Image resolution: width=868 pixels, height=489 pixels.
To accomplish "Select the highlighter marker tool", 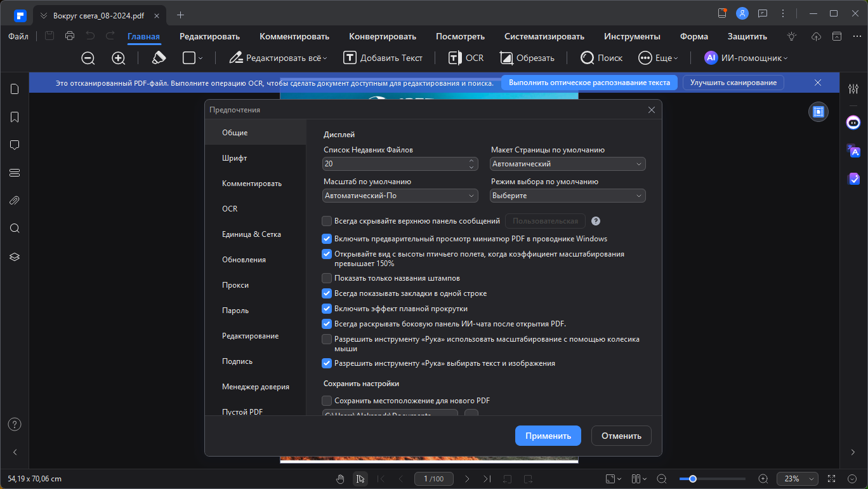I will point(159,58).
